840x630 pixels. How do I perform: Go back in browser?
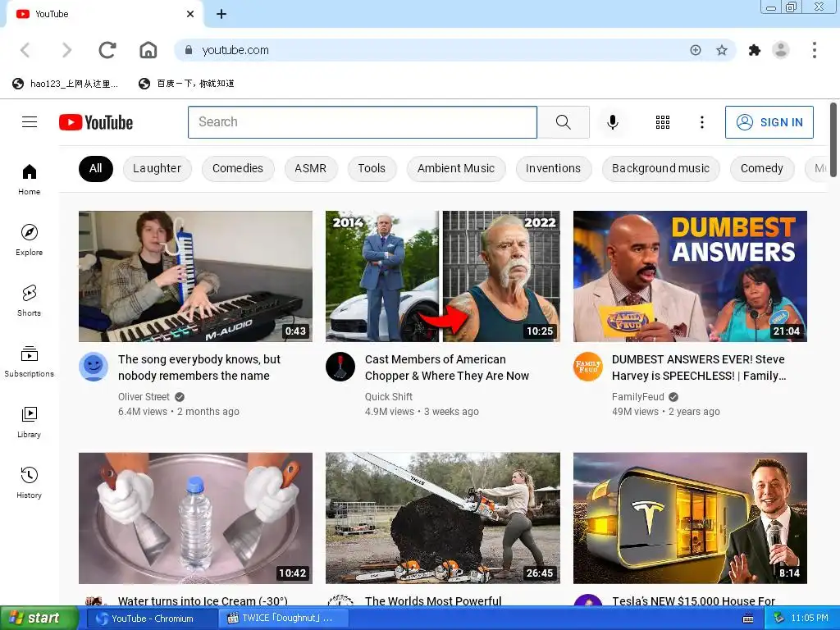tap(25, 50)
